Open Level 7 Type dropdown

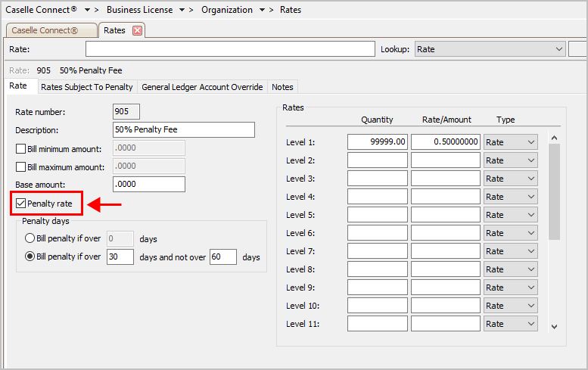(510, 251)
